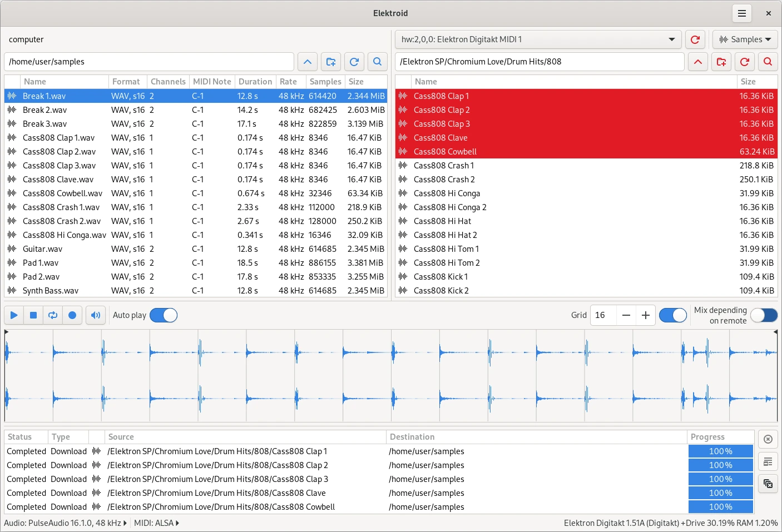
Task: Select remote sample Cass808 Hi Hat 2
Action: [586, 235]
